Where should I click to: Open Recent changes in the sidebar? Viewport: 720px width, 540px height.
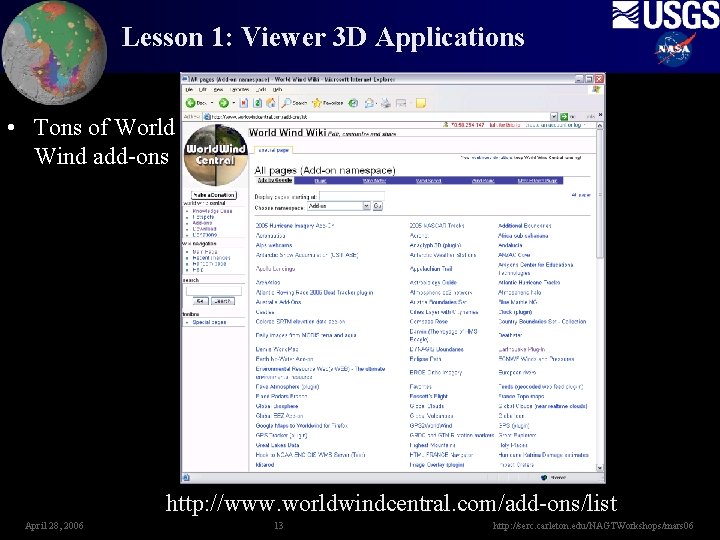211,258
